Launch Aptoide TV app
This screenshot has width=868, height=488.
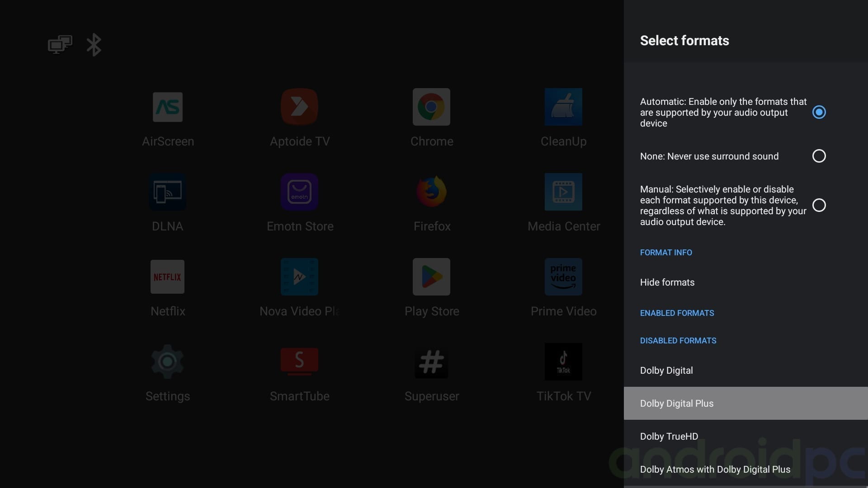299,107
